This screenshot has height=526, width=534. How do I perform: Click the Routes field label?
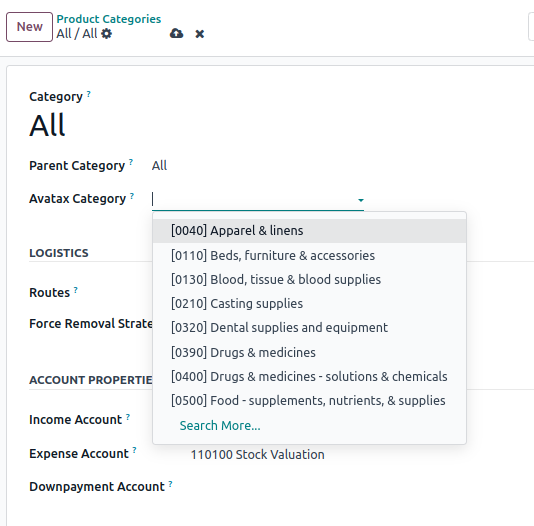point(49,293)
